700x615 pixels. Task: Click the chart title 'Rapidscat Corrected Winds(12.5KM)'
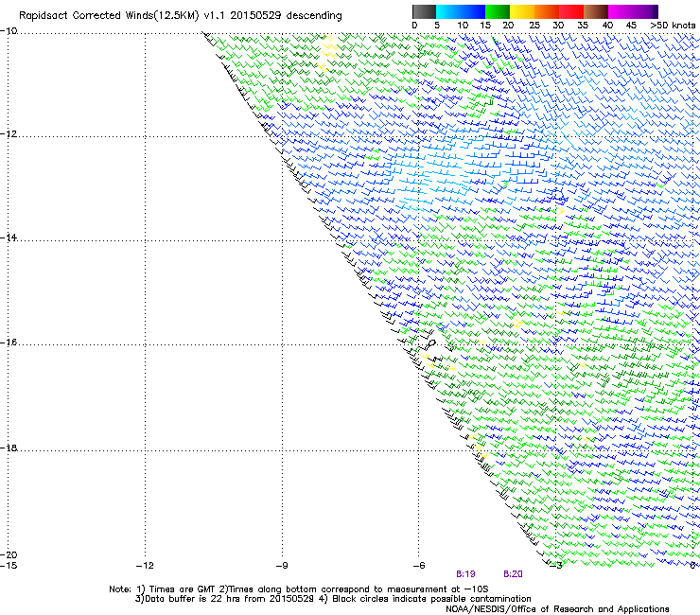(109, 16)
